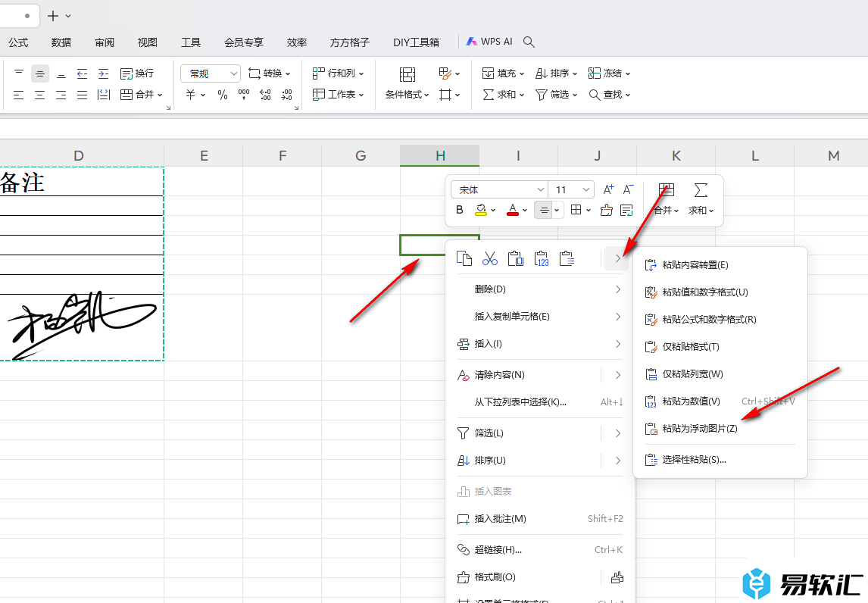Click the increase decimal places icon
This screenshot has height=603, width=868.
click(265, 95)
